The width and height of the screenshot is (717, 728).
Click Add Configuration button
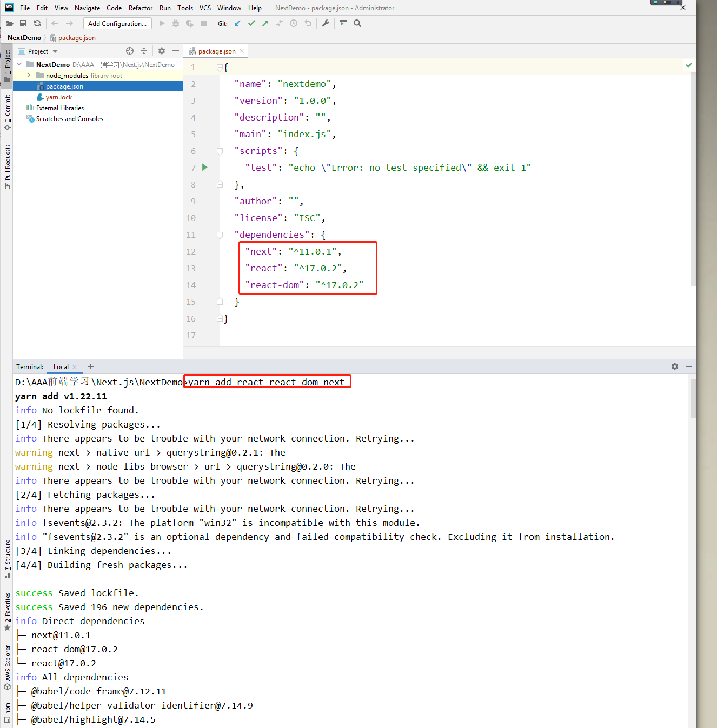[x=117, y=23]
